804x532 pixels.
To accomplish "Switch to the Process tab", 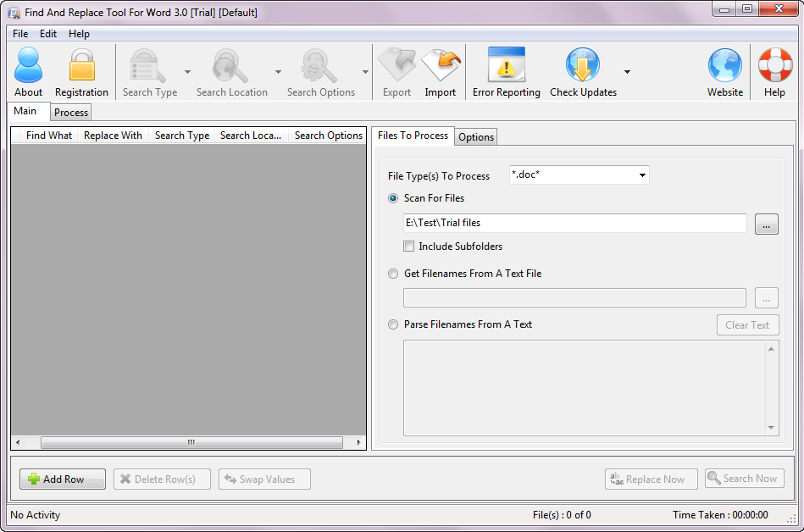I will [x=71, y=113].
